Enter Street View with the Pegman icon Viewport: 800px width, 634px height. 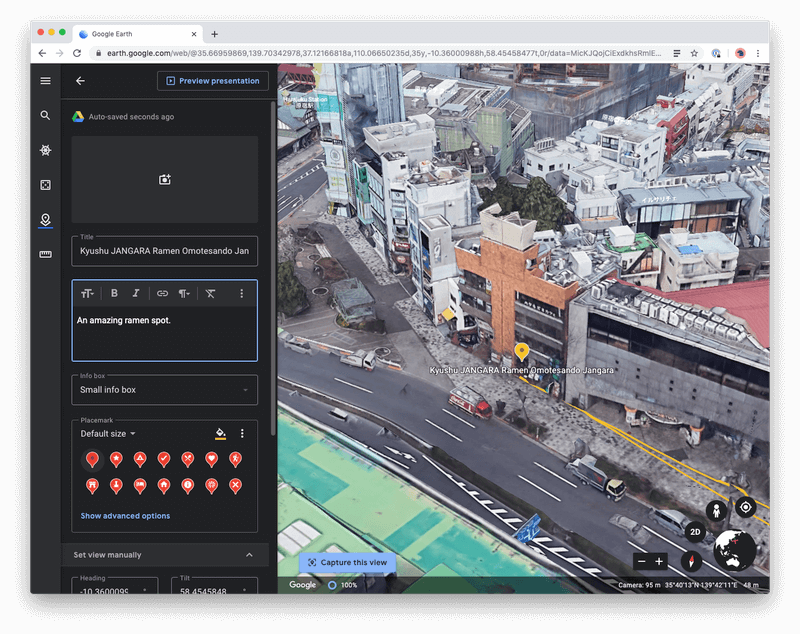click(716, 511)
